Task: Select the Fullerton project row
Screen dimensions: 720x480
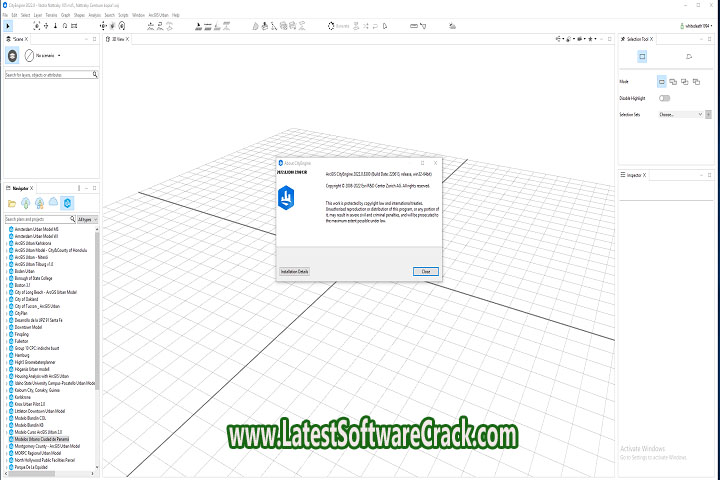Action: tap(21, 341)
